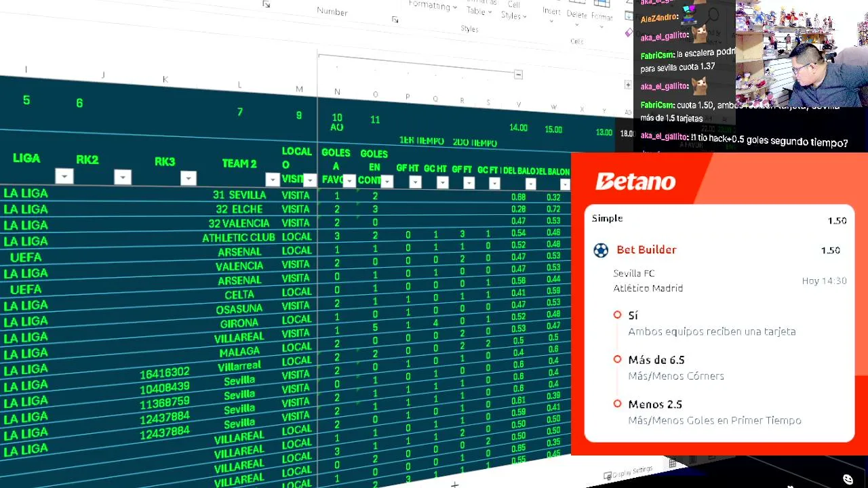Viewport: 868px width, 488px height.
Task: Collapse the column outline group with the minus button
Action: tap(518, 75)
